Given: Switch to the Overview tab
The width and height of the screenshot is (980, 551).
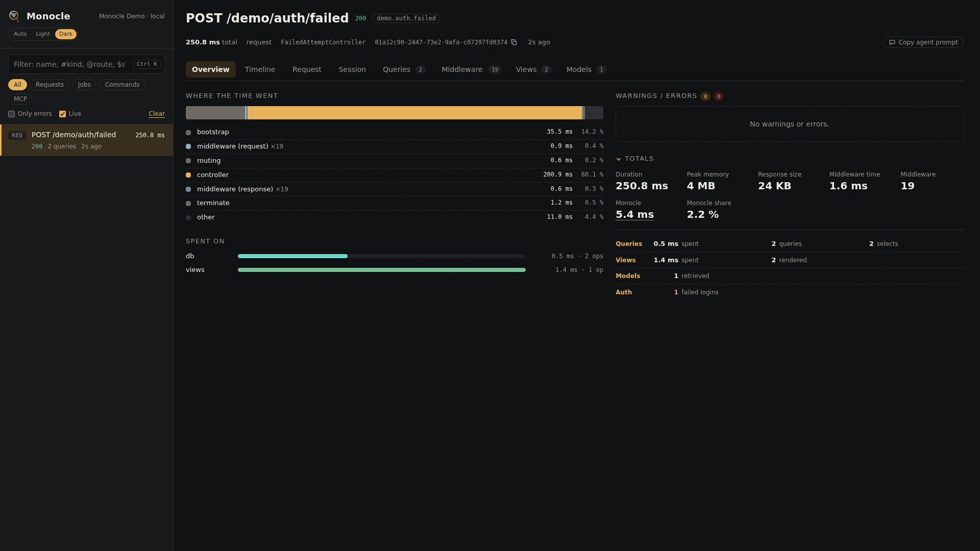Looking at the screenshot, I should 210,69.
